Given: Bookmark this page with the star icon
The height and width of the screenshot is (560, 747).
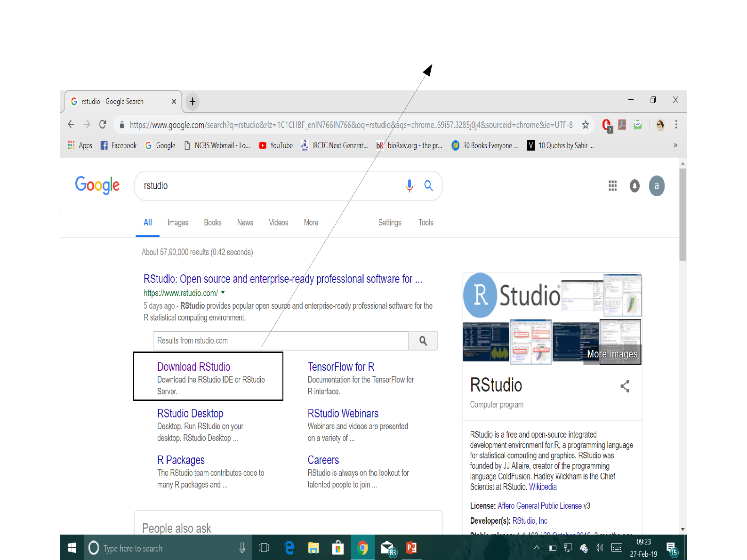Looking at the screenshot, I should coord(586,125).
